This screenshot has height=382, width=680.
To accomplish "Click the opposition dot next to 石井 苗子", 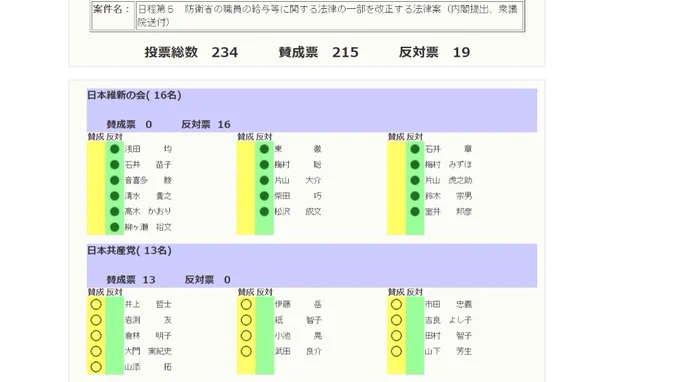I will (114, 165).
